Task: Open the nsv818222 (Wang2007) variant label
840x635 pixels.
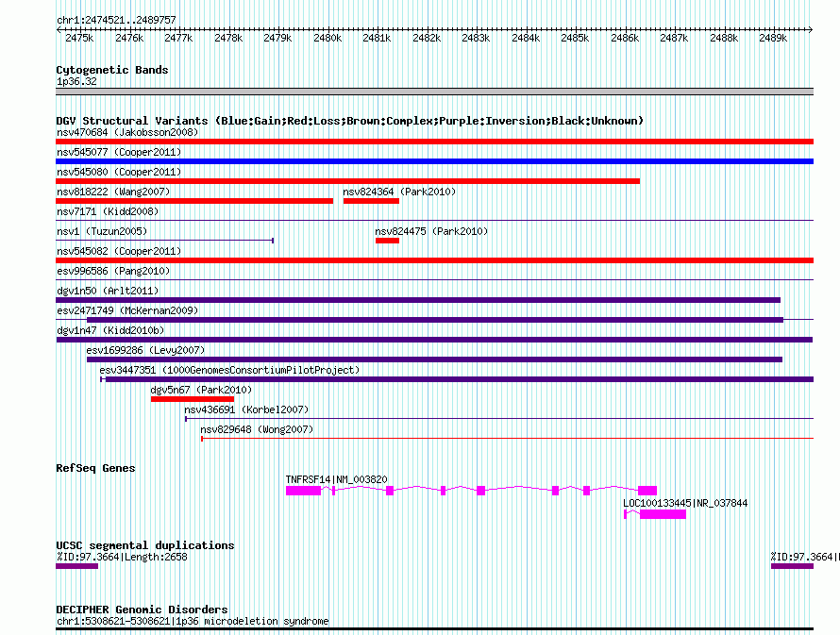Action: click(x=113, y=192)
